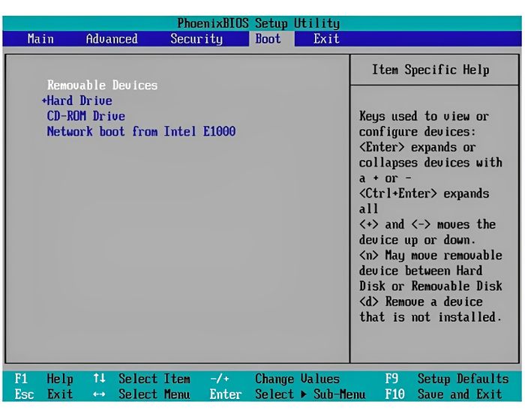Click the up-down arrows Select Item hint

(x=142, y=379)
